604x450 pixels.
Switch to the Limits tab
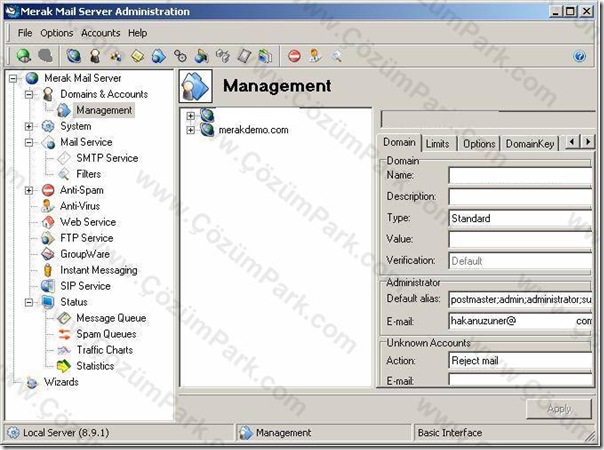coord(438,144)
